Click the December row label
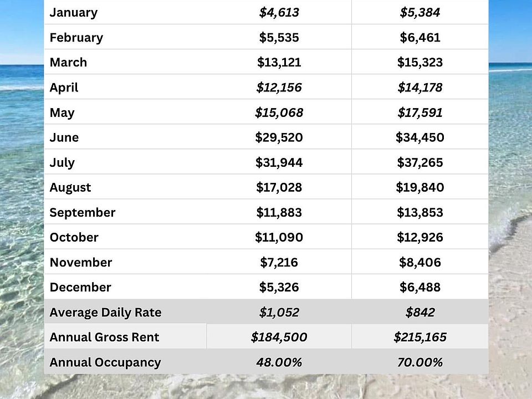This screenshot has width=532, height=399. (80, 287)
